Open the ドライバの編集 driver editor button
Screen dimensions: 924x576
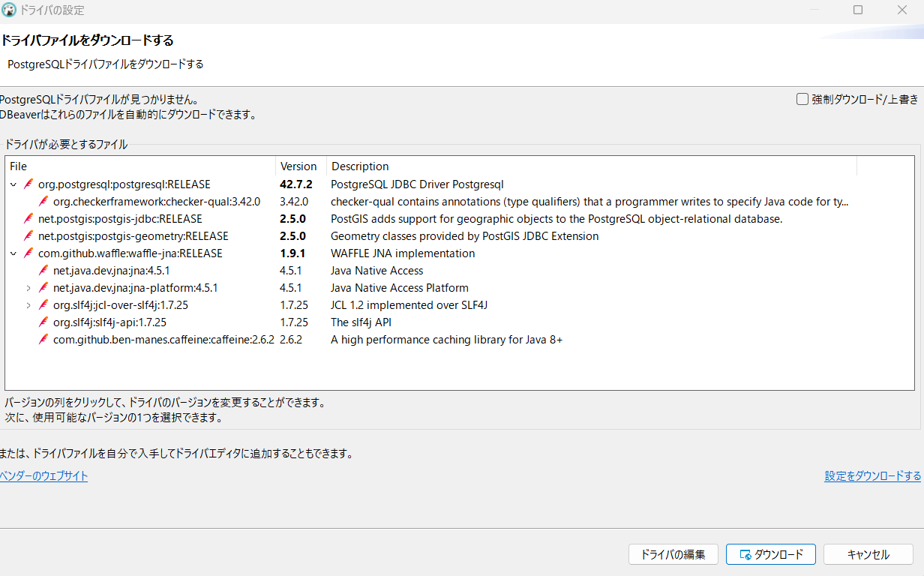tap(673, 555)
